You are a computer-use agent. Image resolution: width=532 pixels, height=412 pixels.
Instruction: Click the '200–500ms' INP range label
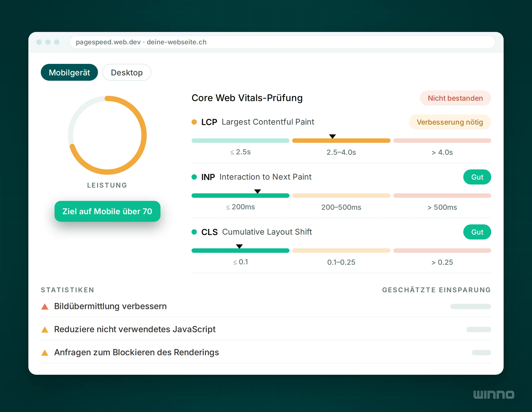point(341,207)
